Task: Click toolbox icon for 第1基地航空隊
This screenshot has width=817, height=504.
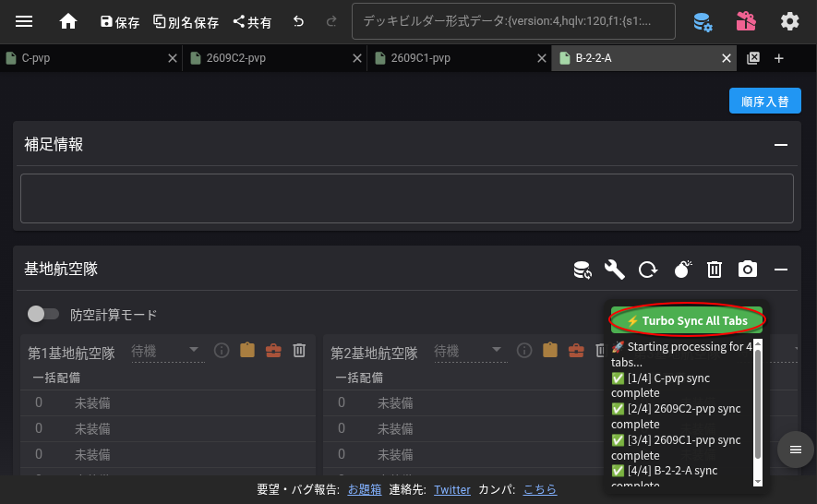Action: (273, 351)
